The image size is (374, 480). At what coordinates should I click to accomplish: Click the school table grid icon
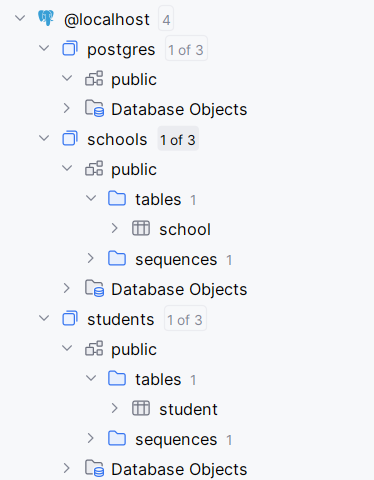point(141,228)
